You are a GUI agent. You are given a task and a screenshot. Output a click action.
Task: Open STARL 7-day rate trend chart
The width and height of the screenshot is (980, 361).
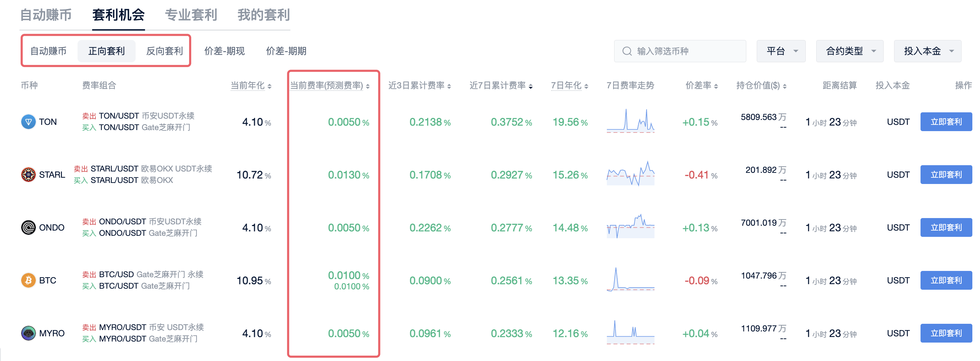pyautogui.click(x=630, y=174)
